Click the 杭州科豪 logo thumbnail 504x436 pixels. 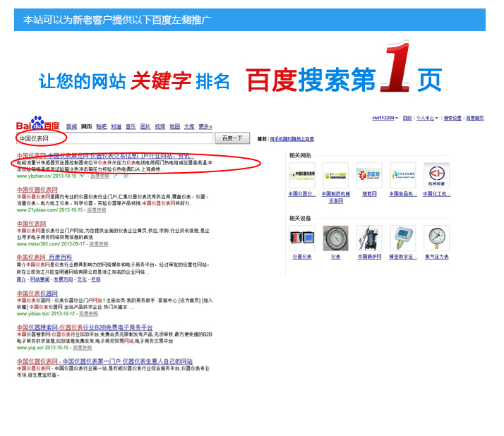[436, 175]
